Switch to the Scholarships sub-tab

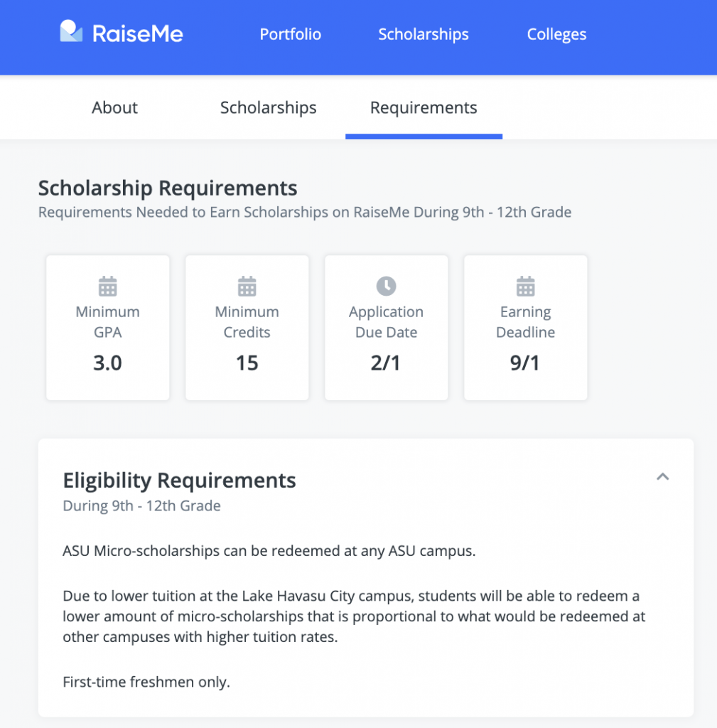coord(268,107)
